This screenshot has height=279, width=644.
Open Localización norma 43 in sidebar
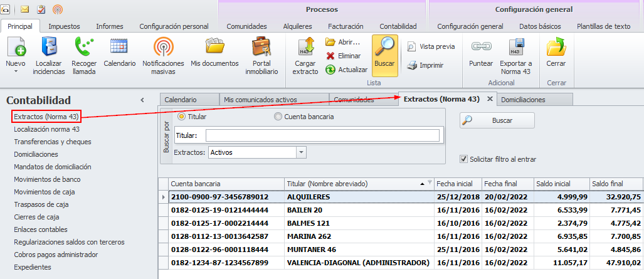[x=47, y=129]
